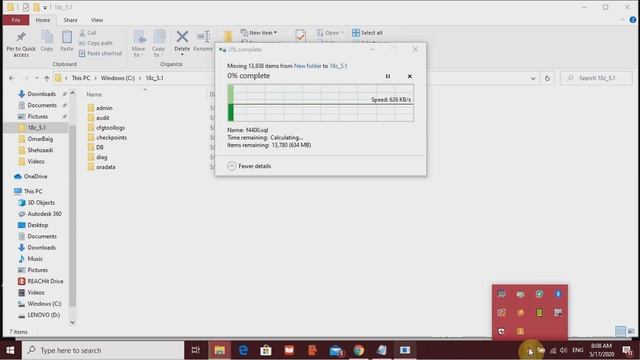Screen dimensions: 640x360
Task: Open the New item dropdown
Action: 259,33
